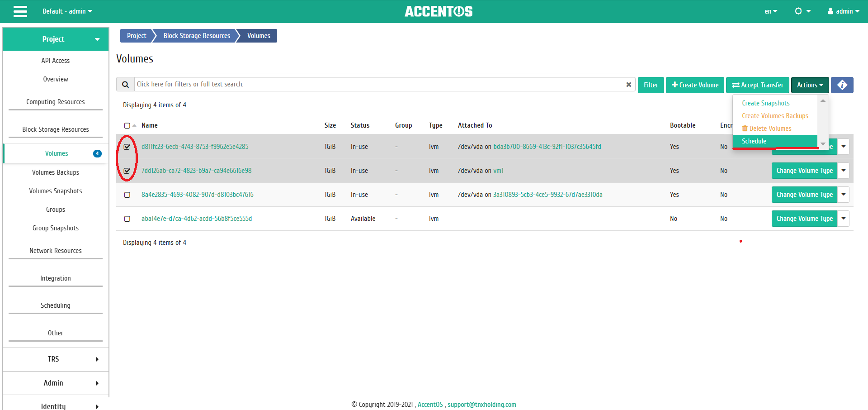Open Volumes Snapshots in sidebar
The width and height of the screenshot is (868, 410).
pyautogui.click(x=56, y=191)
